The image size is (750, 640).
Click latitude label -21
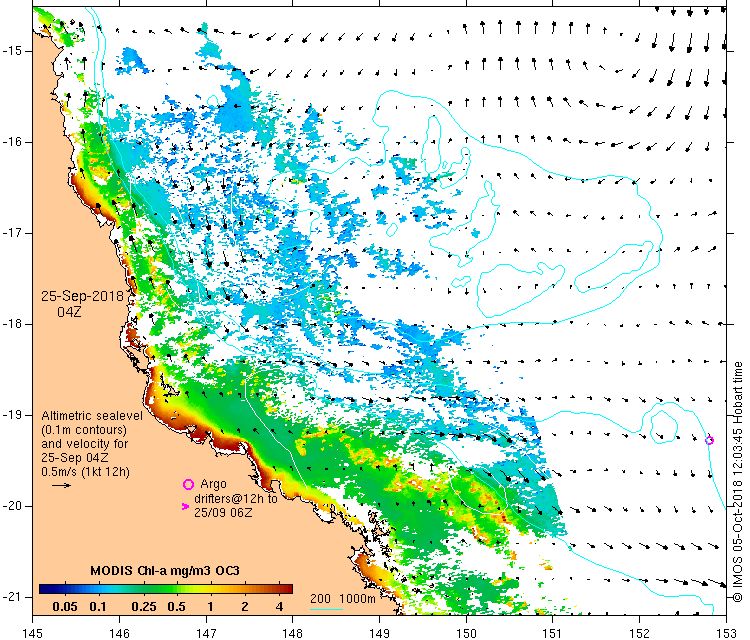[x=11, y=596]
